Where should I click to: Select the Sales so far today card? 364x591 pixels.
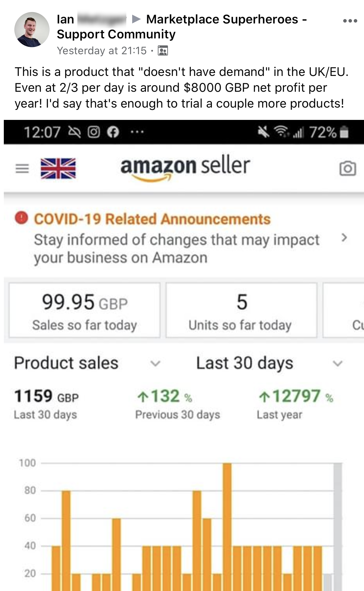pyautogui.click(x=85, y=310)
